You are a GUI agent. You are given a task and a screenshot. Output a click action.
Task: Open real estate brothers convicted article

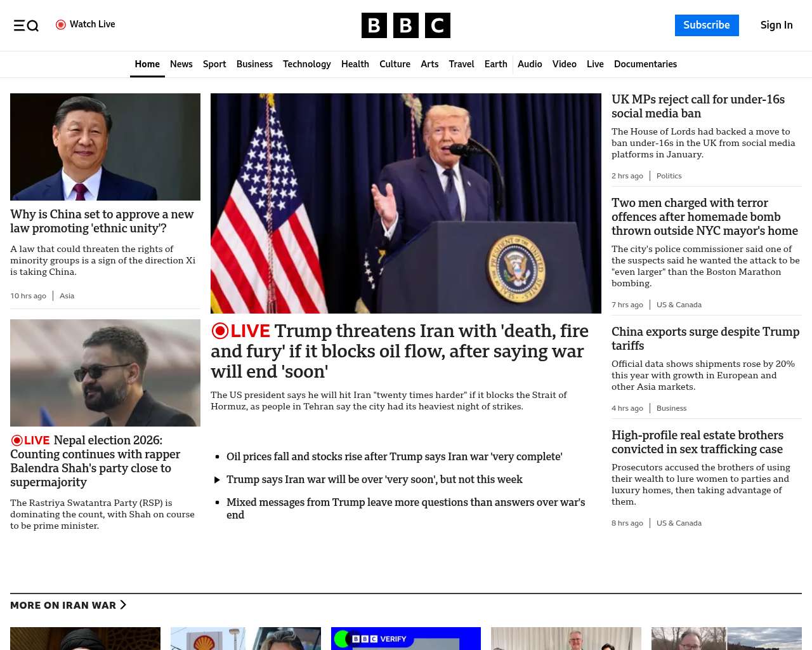point(697,442)
